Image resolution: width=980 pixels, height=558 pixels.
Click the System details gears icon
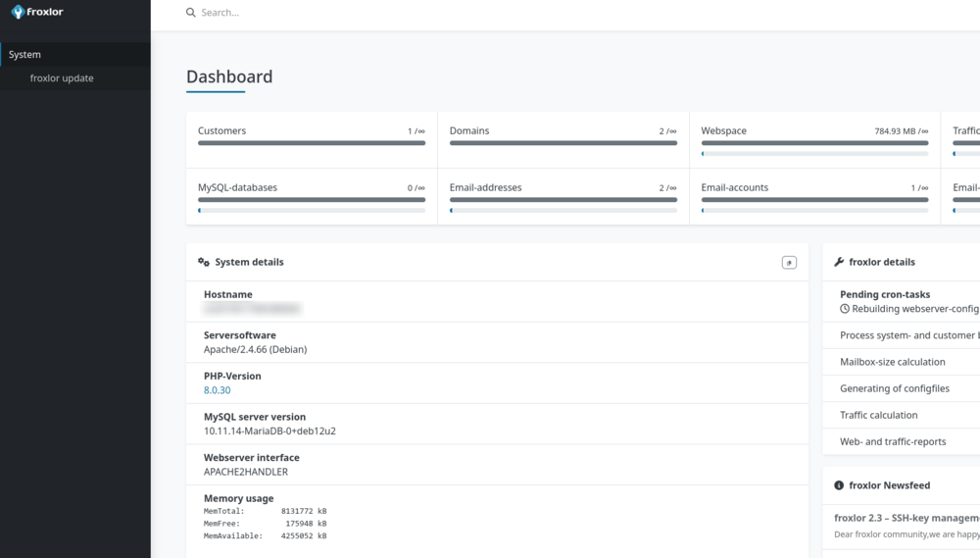tap(204, 262)
